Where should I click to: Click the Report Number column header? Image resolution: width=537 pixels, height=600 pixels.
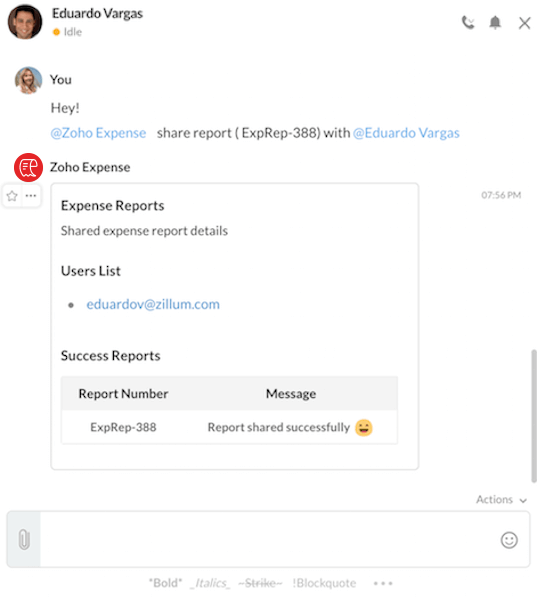tap(123, 394)
